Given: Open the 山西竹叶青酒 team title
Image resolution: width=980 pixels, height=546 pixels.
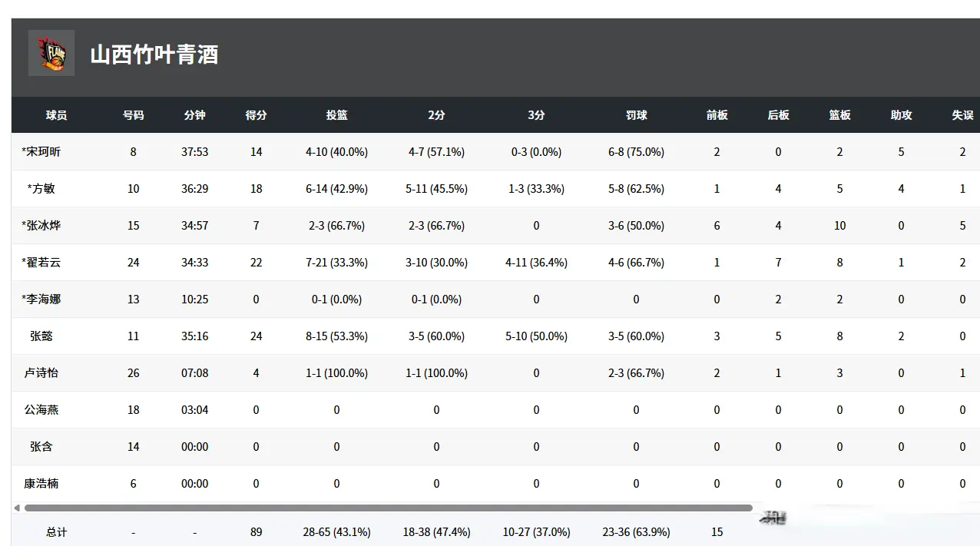Looking at the screenshot, I should pos(154,55).
